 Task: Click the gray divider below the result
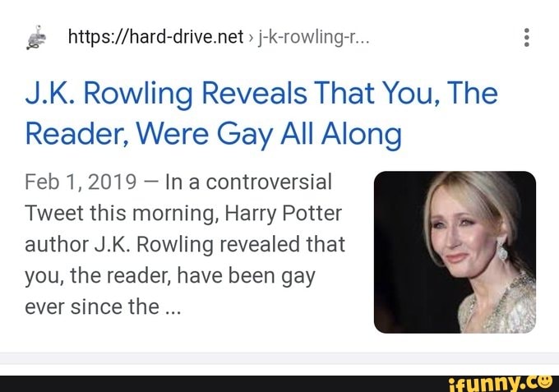[279, 358]
